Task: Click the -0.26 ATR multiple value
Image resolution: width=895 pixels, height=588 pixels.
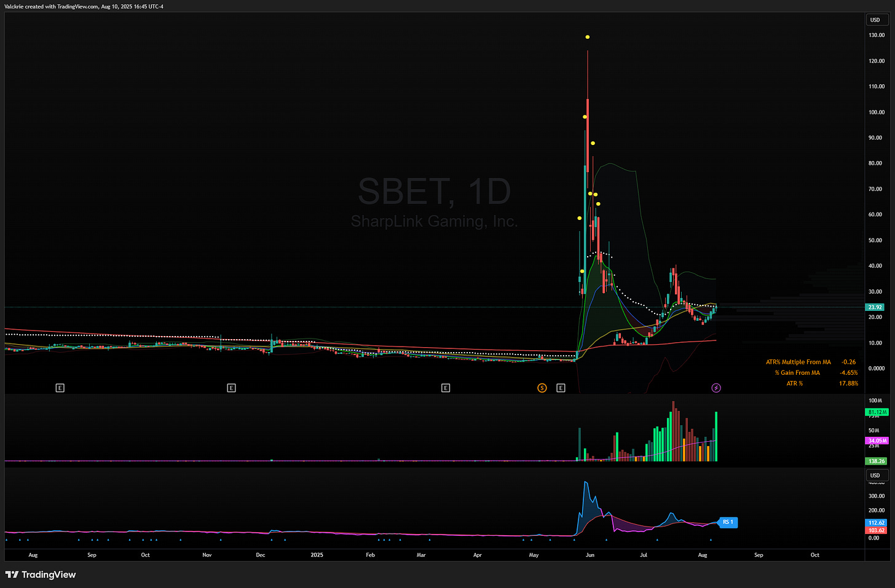Action: pyautogui.click(x=849, y=362)
